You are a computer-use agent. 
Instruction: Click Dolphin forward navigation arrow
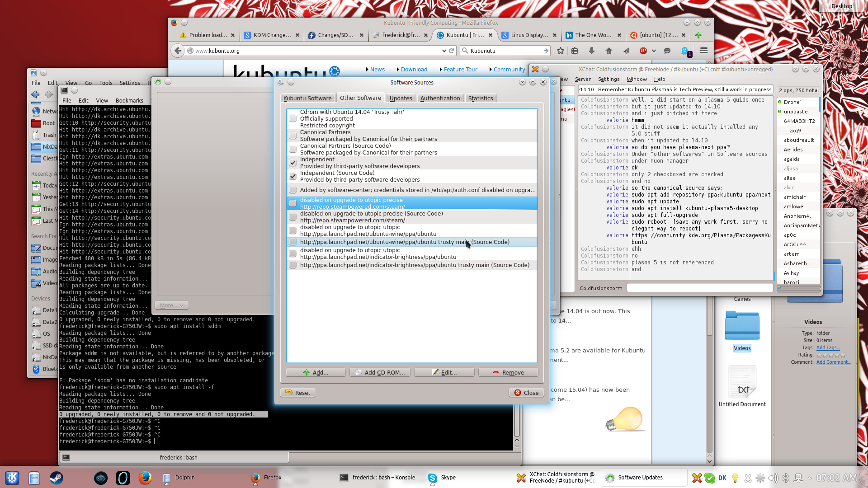pyautogui.click(x=49, y=94)
